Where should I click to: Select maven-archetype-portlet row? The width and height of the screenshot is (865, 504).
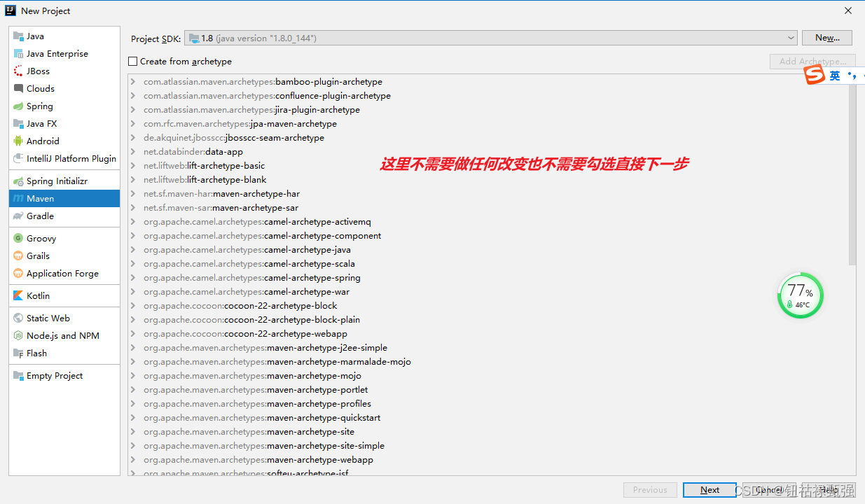(488, 390)
